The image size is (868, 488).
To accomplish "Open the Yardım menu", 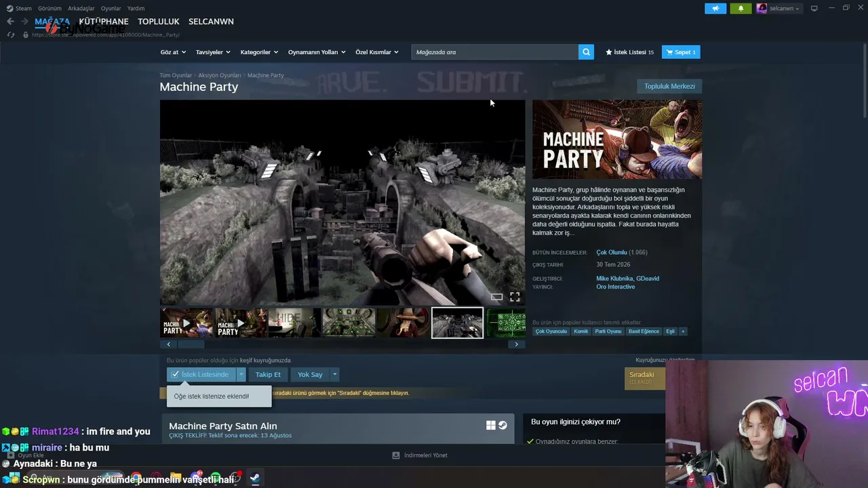I will click(x=136, y=8).
